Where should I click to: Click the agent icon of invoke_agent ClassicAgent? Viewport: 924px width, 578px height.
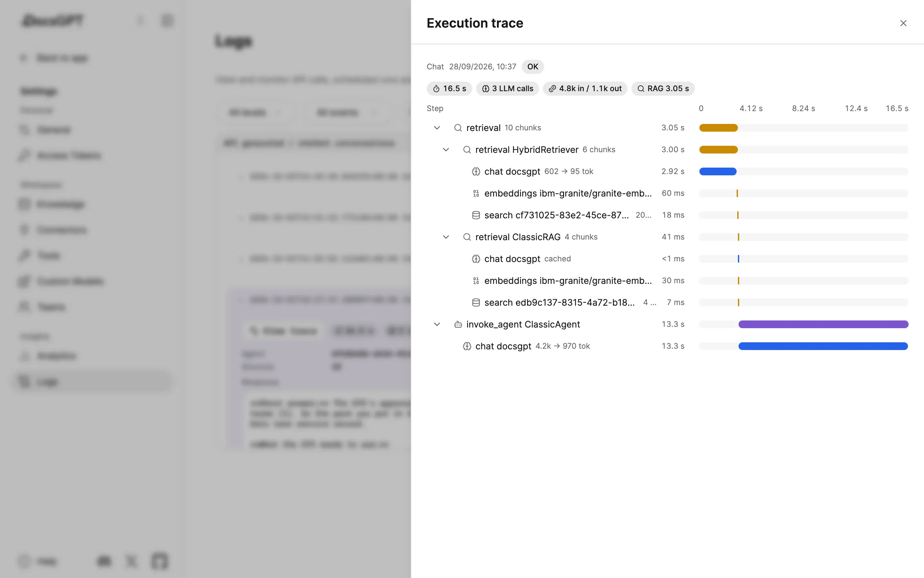458,325
